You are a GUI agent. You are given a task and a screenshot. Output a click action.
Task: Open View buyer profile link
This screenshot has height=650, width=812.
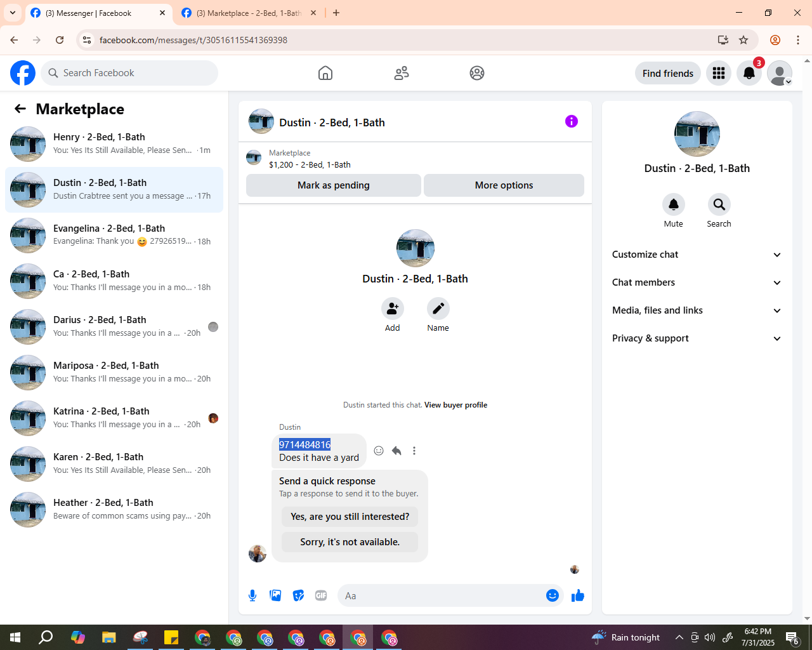click(x=456, y=405)
